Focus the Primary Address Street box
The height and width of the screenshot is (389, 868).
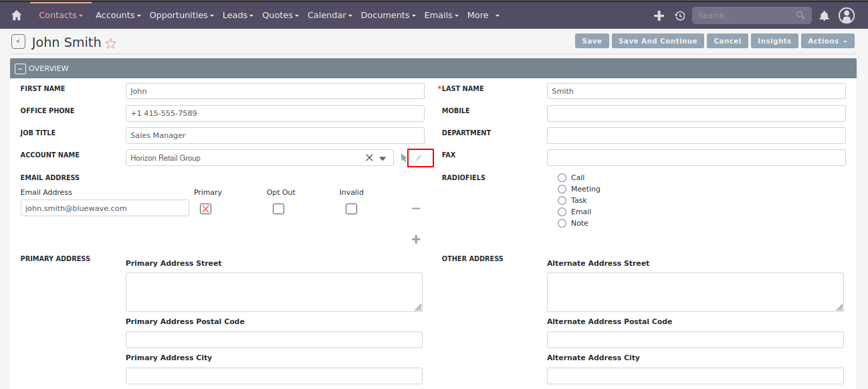[x=274, y=292]
